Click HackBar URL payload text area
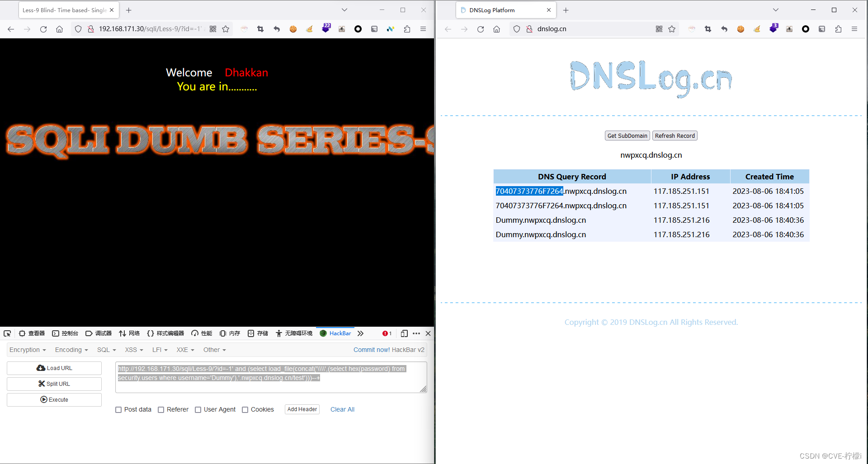Viewport: 868px width, 464px height. tap(271, 377)
